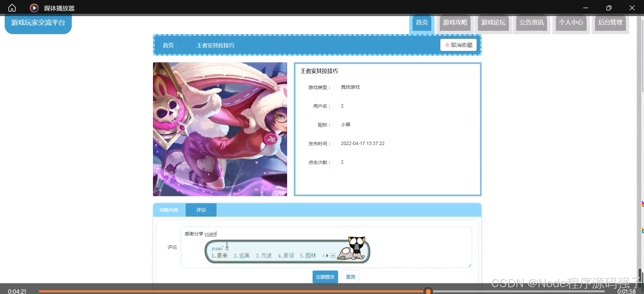Open the 后台管理 navigation tab

(x=610, y=22)
